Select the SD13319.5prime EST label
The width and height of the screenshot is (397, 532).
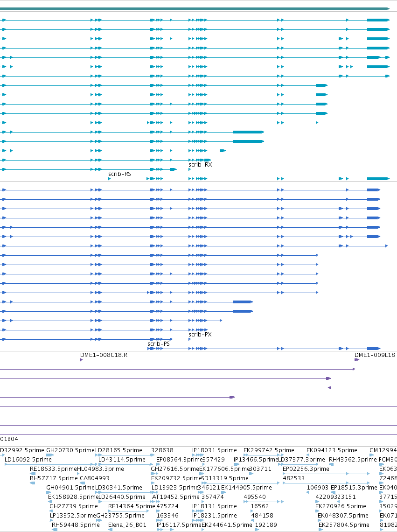[x=225, y=478]
